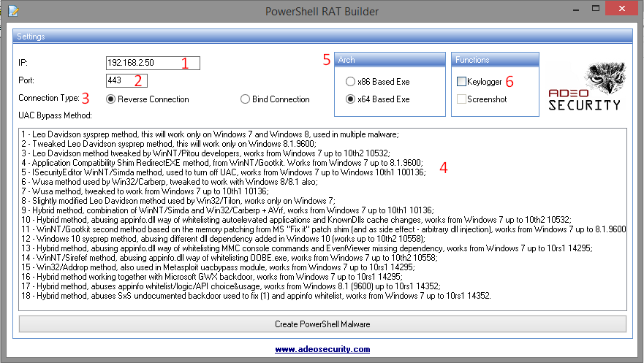Click the Arch group header

coord(390,59)
